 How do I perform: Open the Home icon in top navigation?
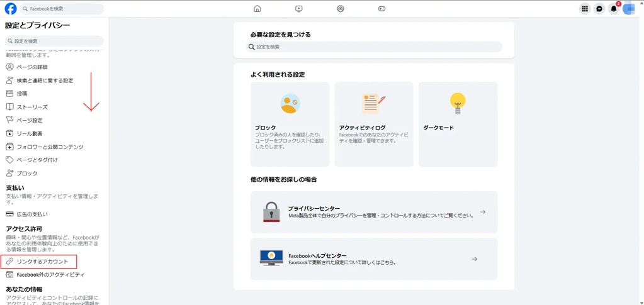257,9
